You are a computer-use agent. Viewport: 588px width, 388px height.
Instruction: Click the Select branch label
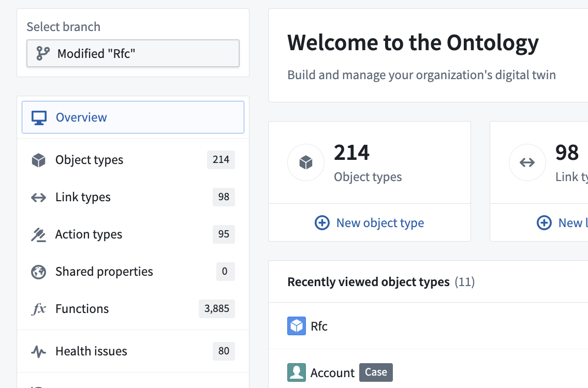[63, 27]
